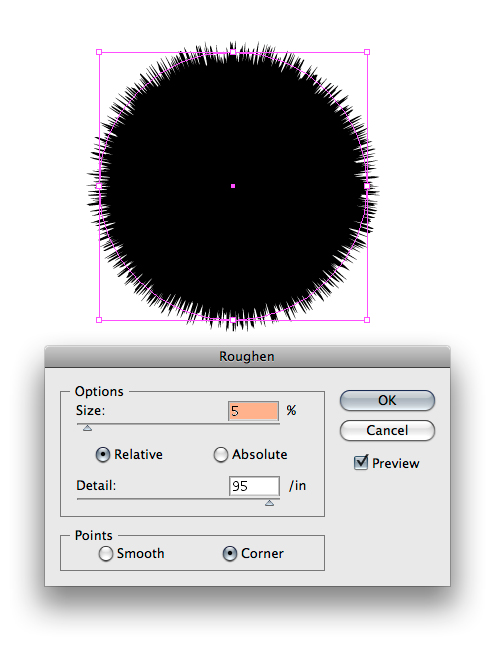
Task: Select the Absolute radio button
Action: pos(221,454)
